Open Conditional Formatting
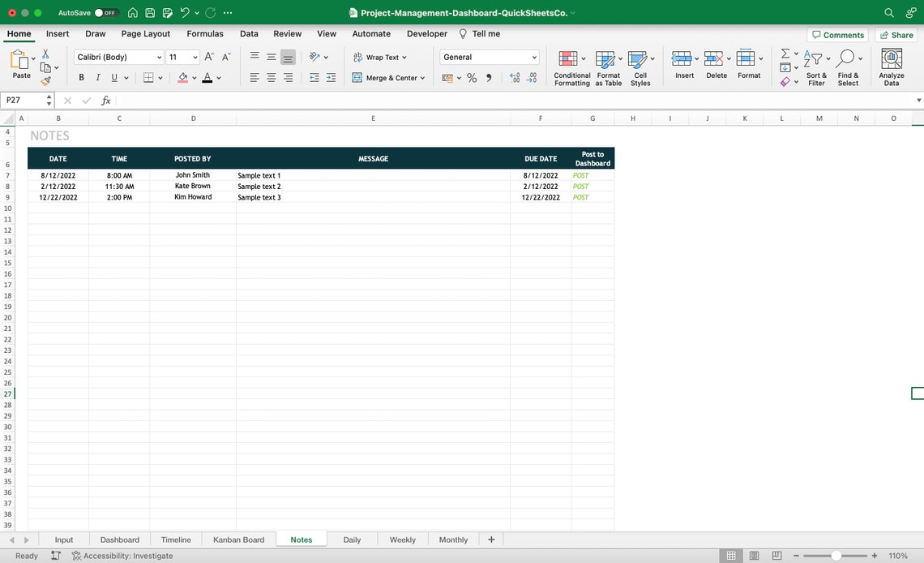924x563 pixels. point(571,65)
